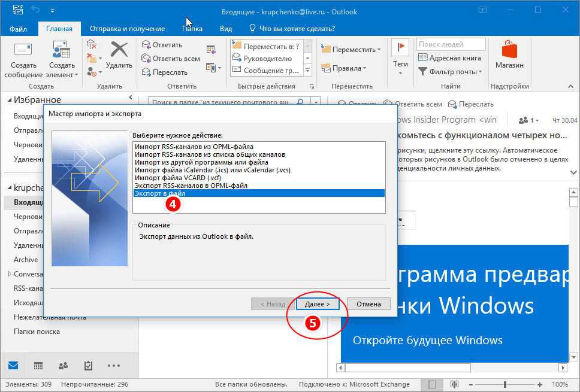580x392 pixels.
Task: Open the Store add-ins icon
Action: coord(509,50)
